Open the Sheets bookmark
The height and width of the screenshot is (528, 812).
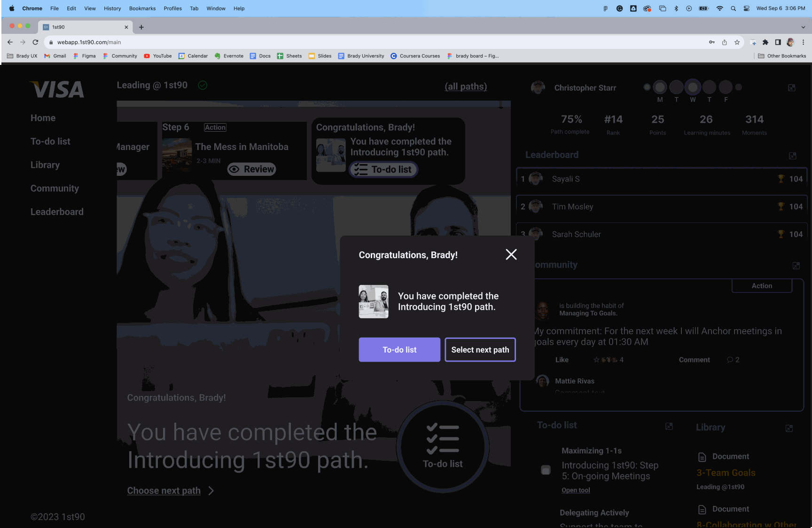pyautogui.click(x=289, y=56)
